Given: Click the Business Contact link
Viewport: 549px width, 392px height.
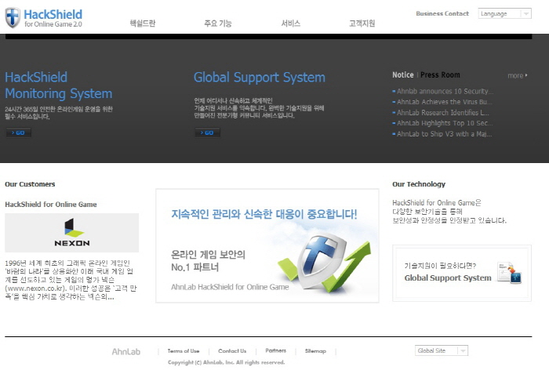Looking at the screenshot, I should tap(442, 13).
